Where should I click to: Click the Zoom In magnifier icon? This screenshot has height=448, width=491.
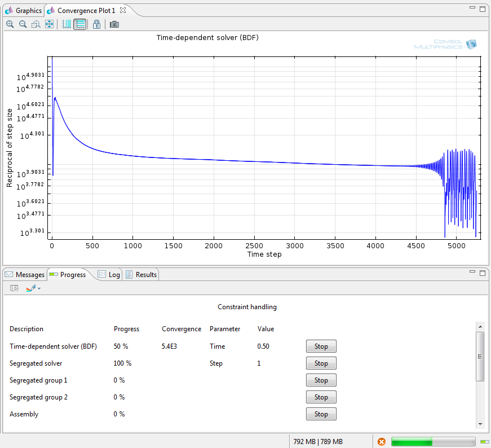(x=10, y=24)
